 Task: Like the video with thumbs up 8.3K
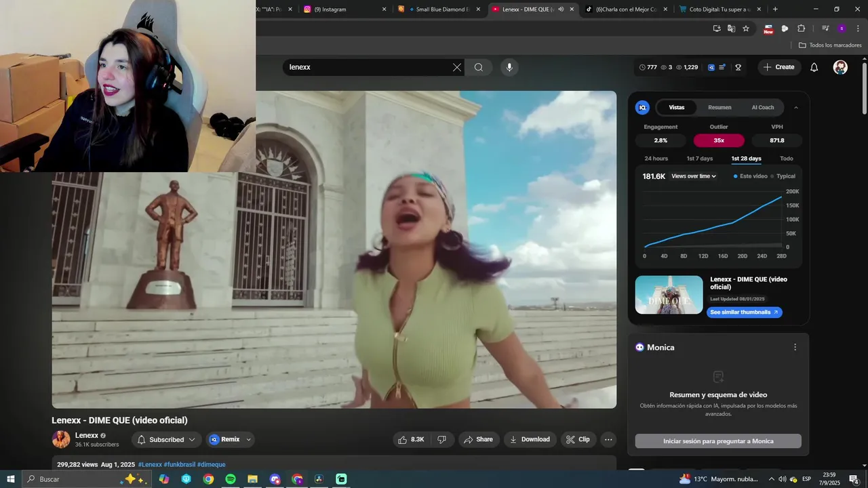point(411,439)
